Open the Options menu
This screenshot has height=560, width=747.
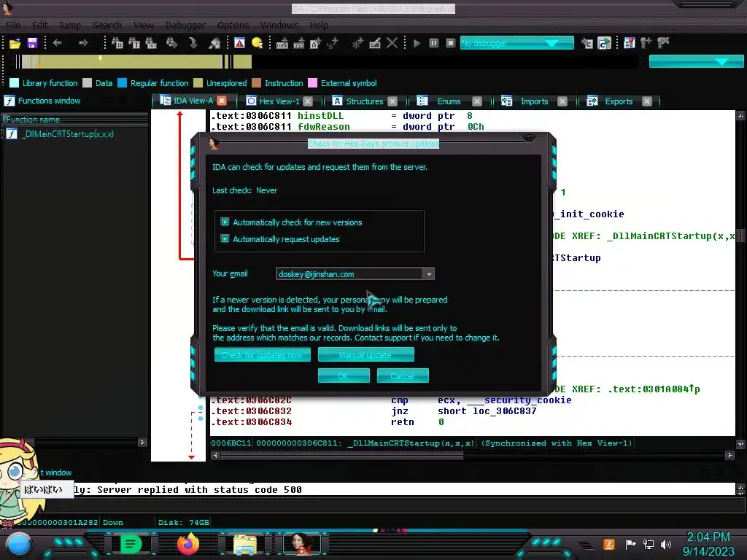[233, 26]
